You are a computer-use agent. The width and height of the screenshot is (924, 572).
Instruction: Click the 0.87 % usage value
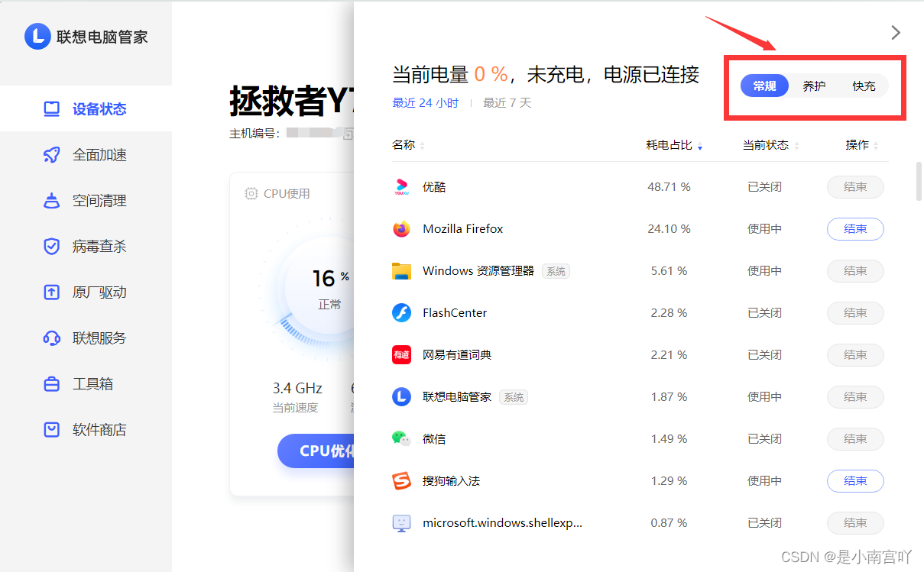pos(669,523)
